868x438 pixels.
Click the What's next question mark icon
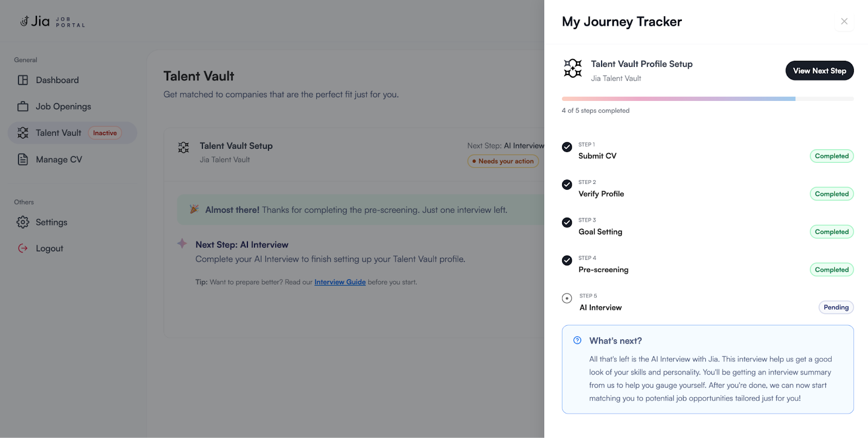coord(577,340)
